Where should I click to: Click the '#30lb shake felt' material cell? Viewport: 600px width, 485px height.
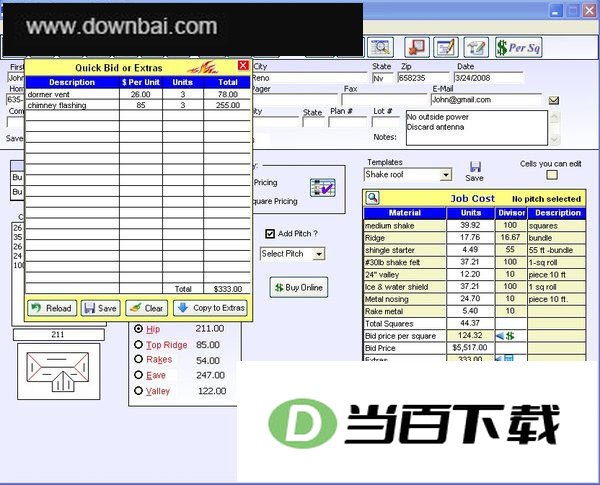[x=405, y=263]
